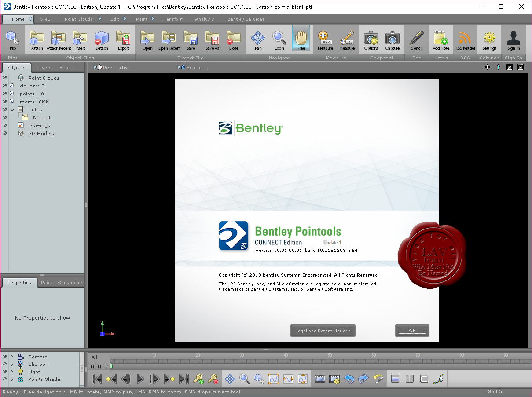Click the magic wand icon

pos(378,379)
